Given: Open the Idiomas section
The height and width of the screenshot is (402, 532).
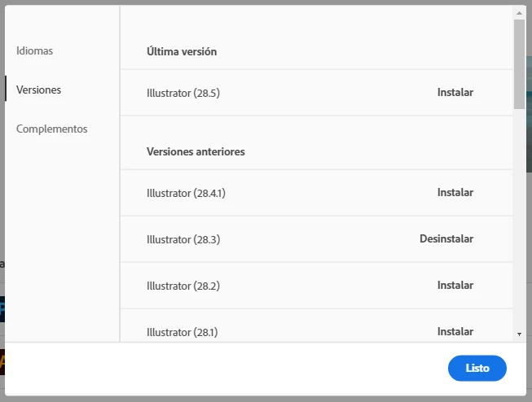Looking at the screenshot, I should click(x=34, y=50).
